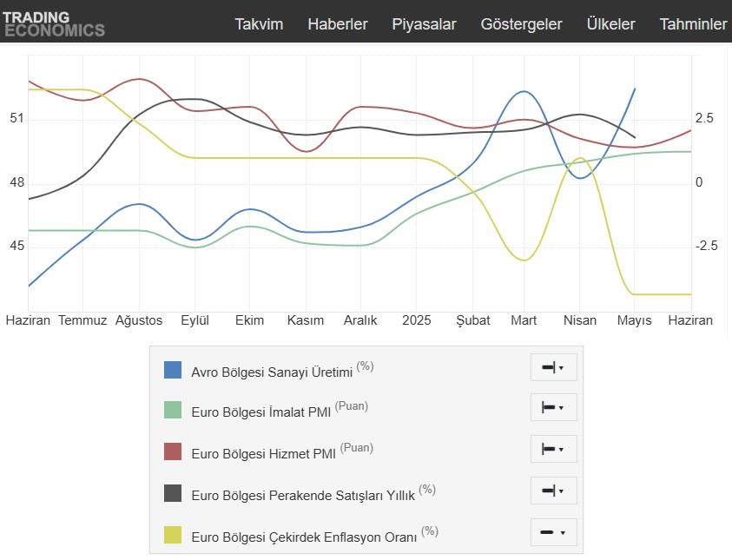Open axis dropdown for Euro Bölgesi İmalat PMI
This screenshot has width=732, height=560.
[x=554, y=407]
